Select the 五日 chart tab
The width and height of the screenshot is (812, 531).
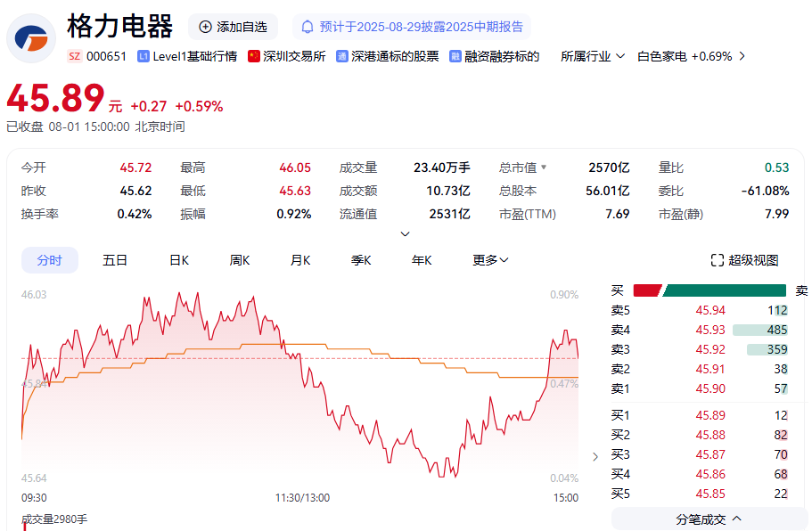115,260
